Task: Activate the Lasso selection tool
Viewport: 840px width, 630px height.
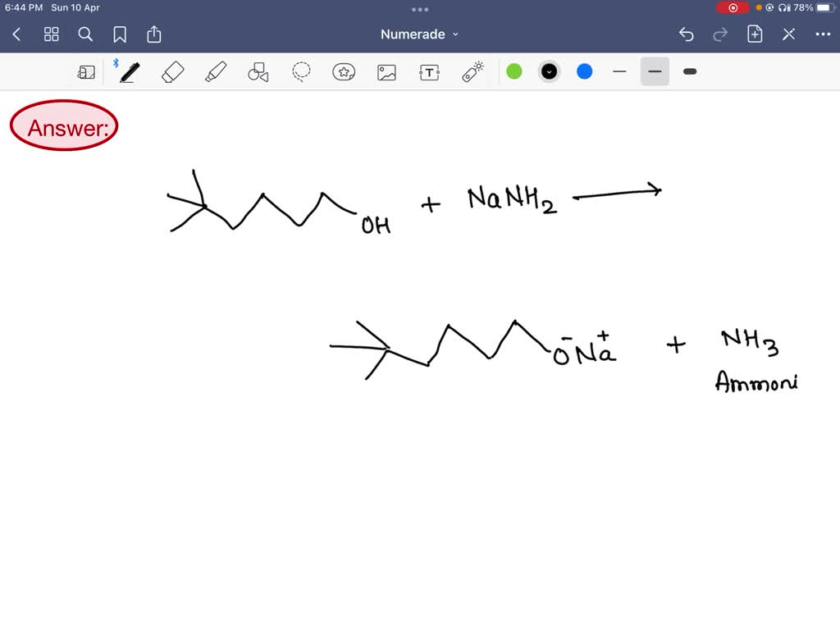Action: (x=301, y=71)
